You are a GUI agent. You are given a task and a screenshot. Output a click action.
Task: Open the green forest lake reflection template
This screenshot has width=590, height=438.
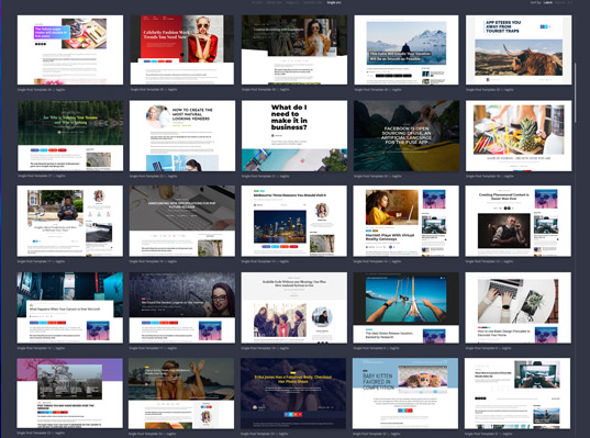(x=70, y=135)
